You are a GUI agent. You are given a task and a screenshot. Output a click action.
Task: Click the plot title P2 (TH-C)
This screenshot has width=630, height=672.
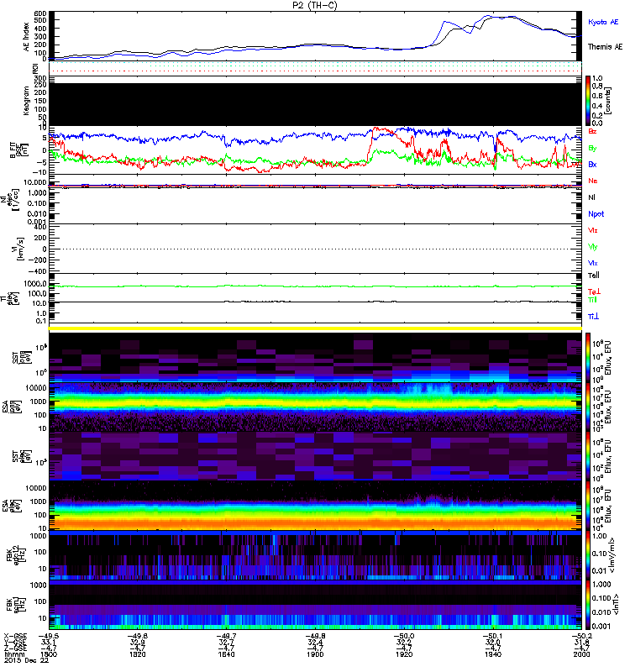314,6
